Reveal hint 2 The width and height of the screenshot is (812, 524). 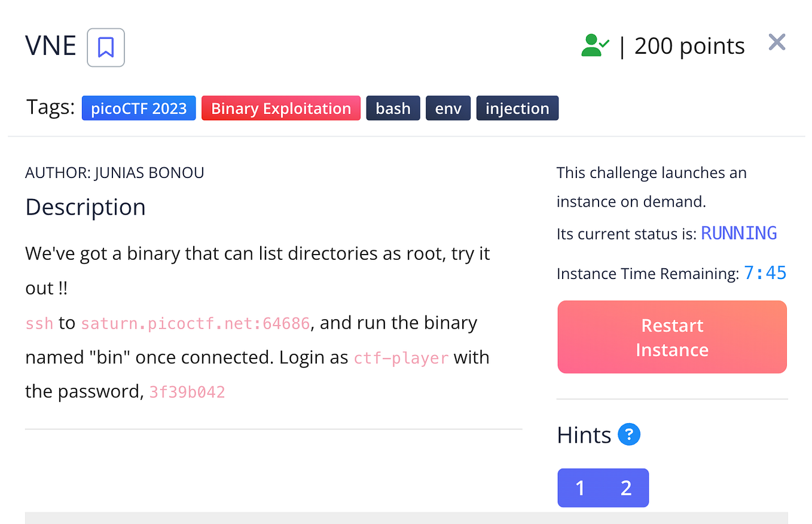click(x=626, y=488)
